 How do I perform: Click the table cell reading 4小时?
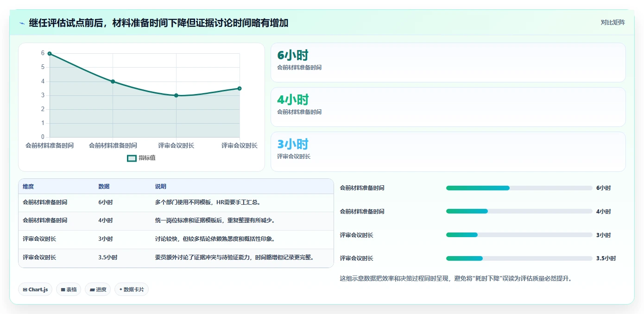(x=106, y=220)
